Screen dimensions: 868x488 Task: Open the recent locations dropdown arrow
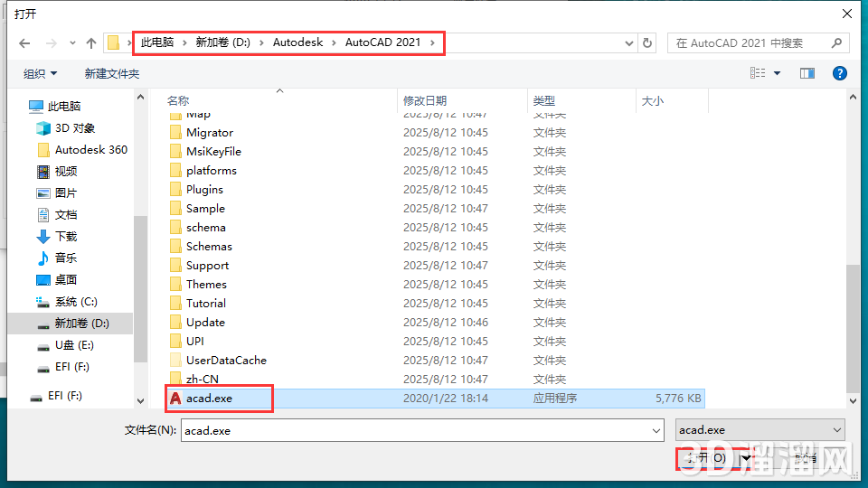(72, 43)
